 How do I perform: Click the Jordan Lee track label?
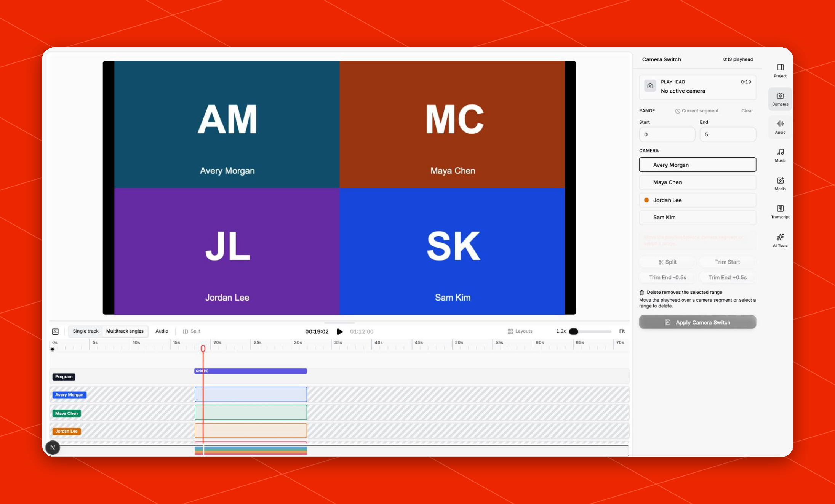(66, 431)
